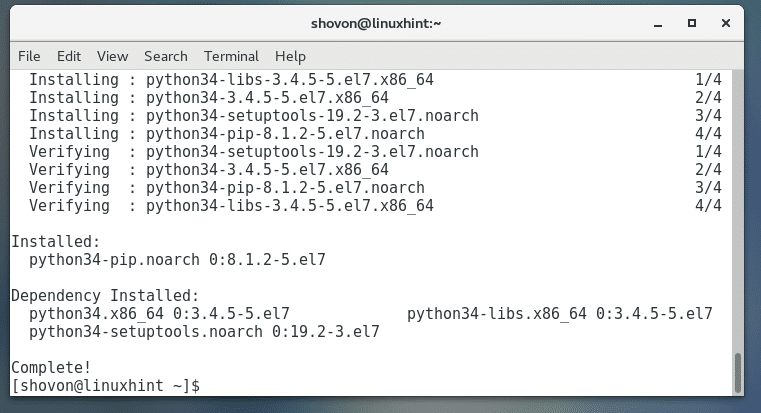Click the python34-libs.x86_64 0:3.4.5-5.el7 dependency text

point(559,314)
